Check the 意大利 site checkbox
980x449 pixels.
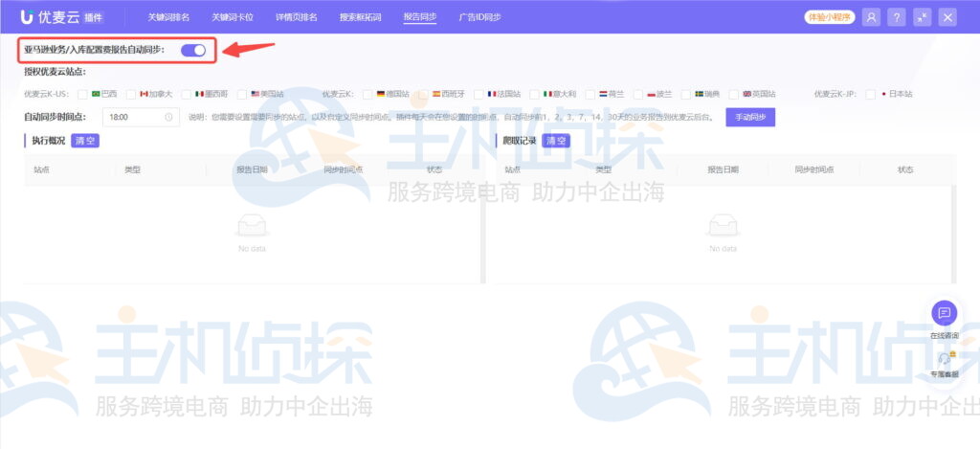click(x=534, y=95)
